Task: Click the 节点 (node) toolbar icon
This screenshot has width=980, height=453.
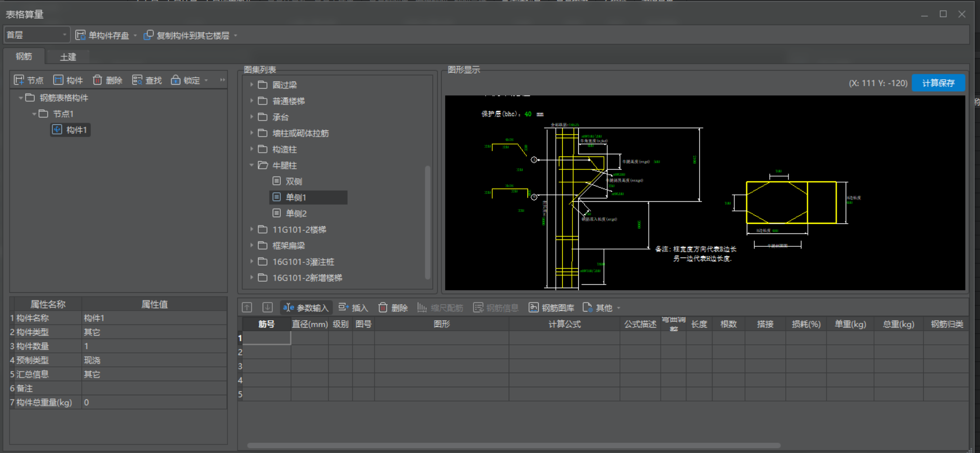Action: point(19,80)
